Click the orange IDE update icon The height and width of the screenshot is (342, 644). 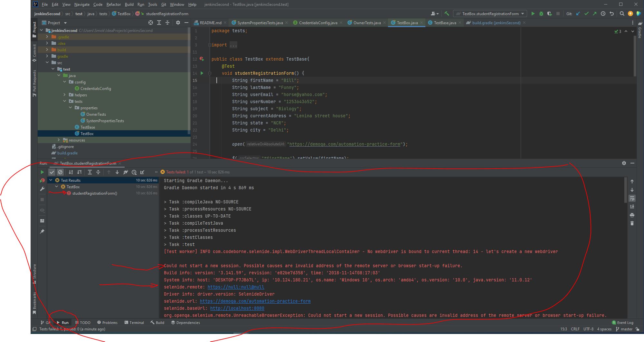[x=630, y=14]
